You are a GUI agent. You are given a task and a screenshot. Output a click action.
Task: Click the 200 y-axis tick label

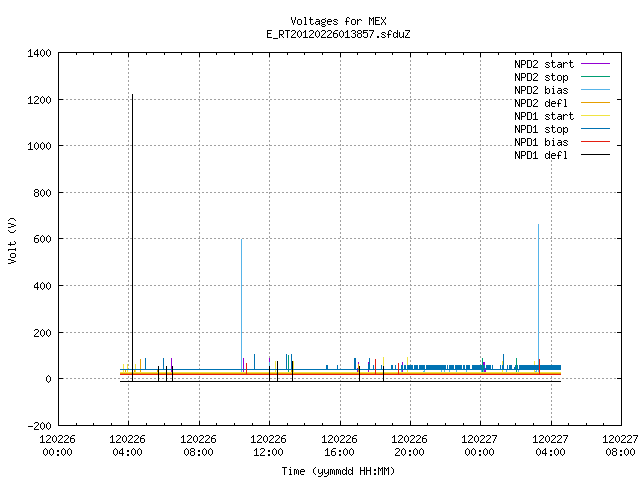(42, 333)
